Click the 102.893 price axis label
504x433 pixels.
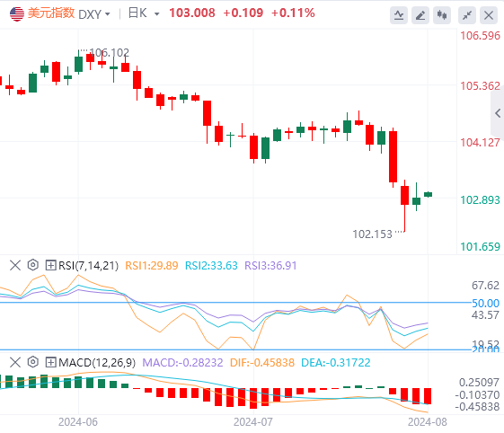[481, 200]
